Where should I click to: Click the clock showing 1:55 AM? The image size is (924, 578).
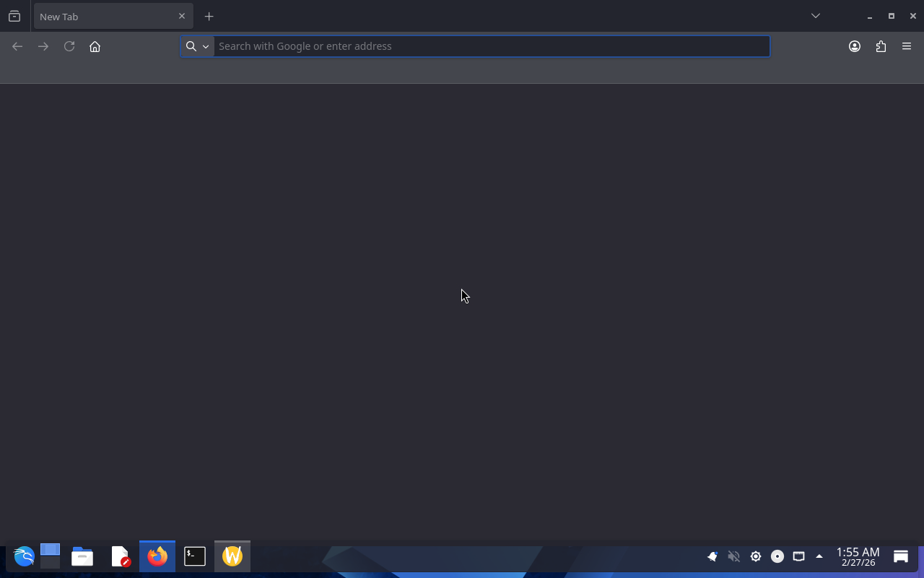click(858, 556)
